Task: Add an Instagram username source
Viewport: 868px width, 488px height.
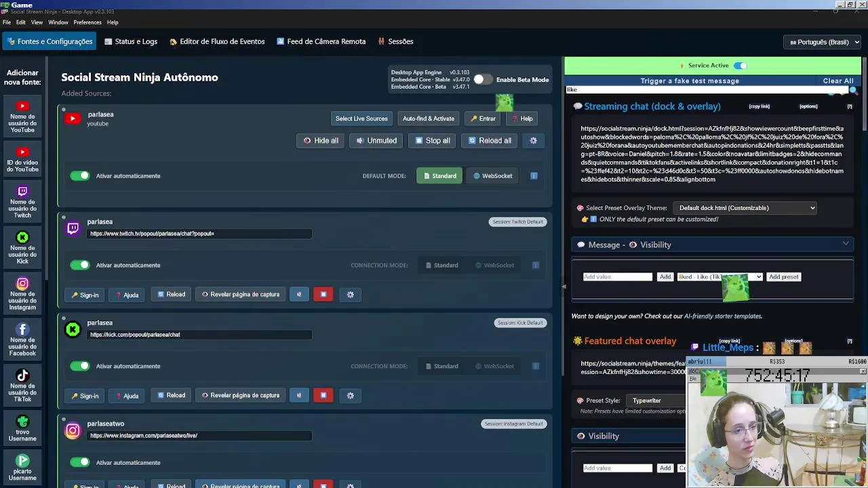Action: pos(22,294)
